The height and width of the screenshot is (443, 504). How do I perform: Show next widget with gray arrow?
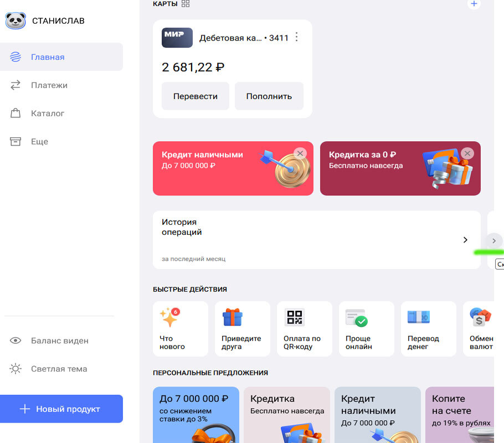pyautogui.click(x=494, y=240)
